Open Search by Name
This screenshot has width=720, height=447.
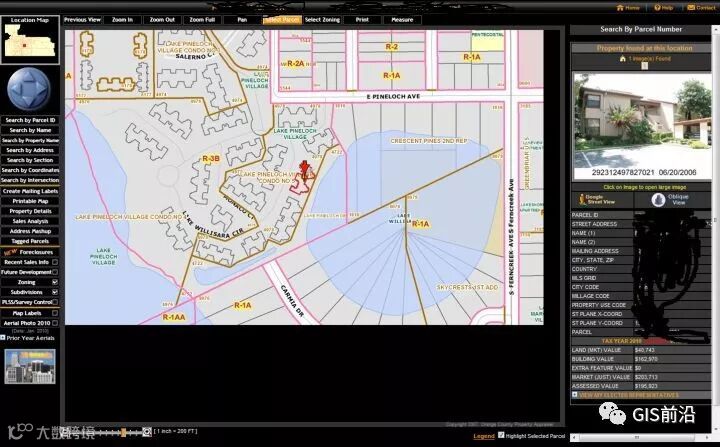(30, 130)
